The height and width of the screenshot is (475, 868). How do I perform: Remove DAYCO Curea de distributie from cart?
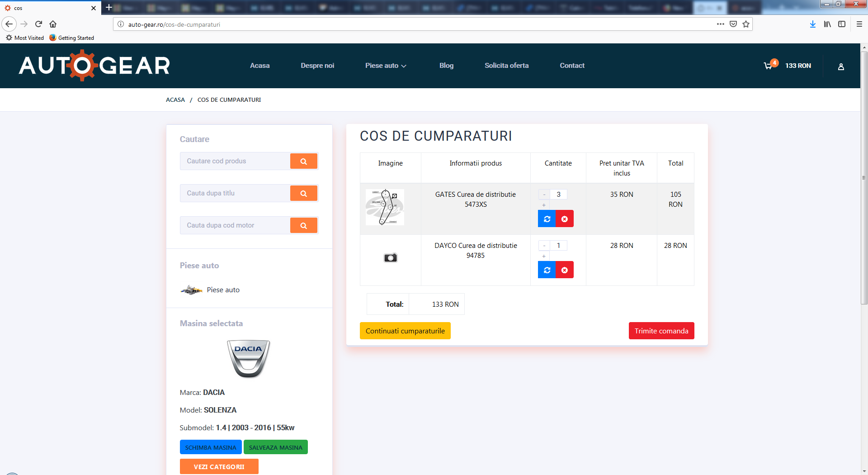point(564,270)
